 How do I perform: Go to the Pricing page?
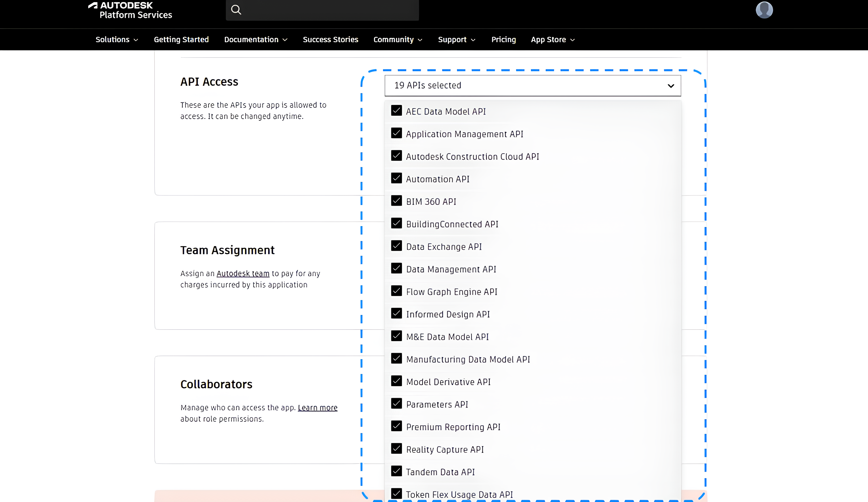tap(503, 40)
